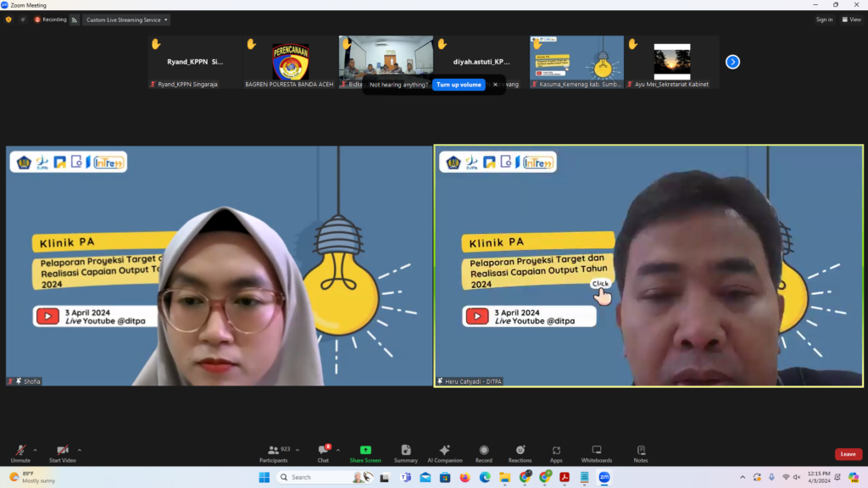Open the Chat panel

[323, 453]
